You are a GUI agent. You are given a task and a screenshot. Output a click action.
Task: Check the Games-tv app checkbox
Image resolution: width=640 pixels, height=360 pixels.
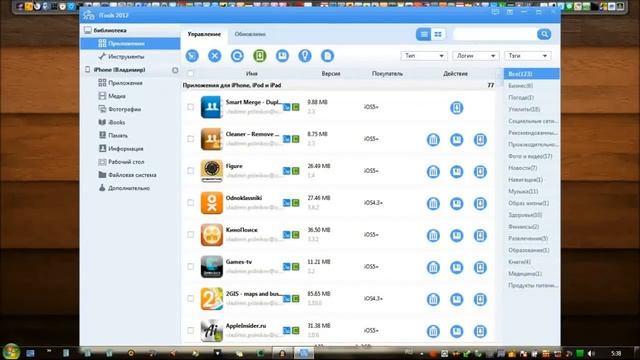pyautogui.click(x=191, y=267)
